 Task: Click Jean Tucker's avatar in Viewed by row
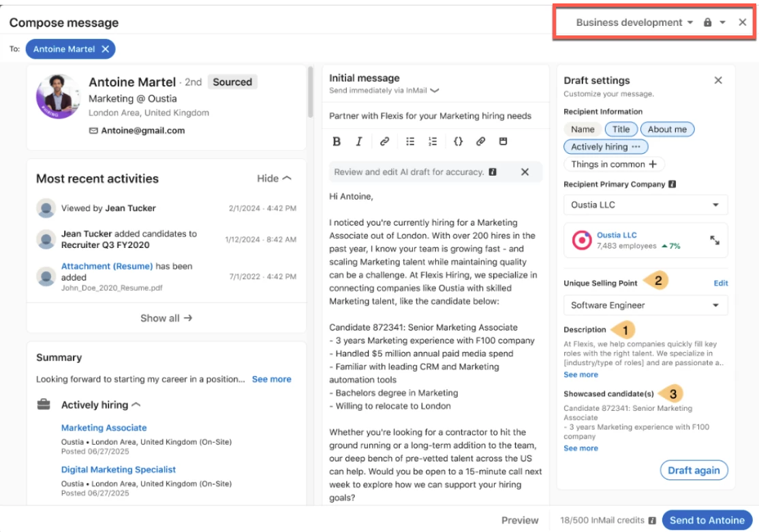point(46,208)
